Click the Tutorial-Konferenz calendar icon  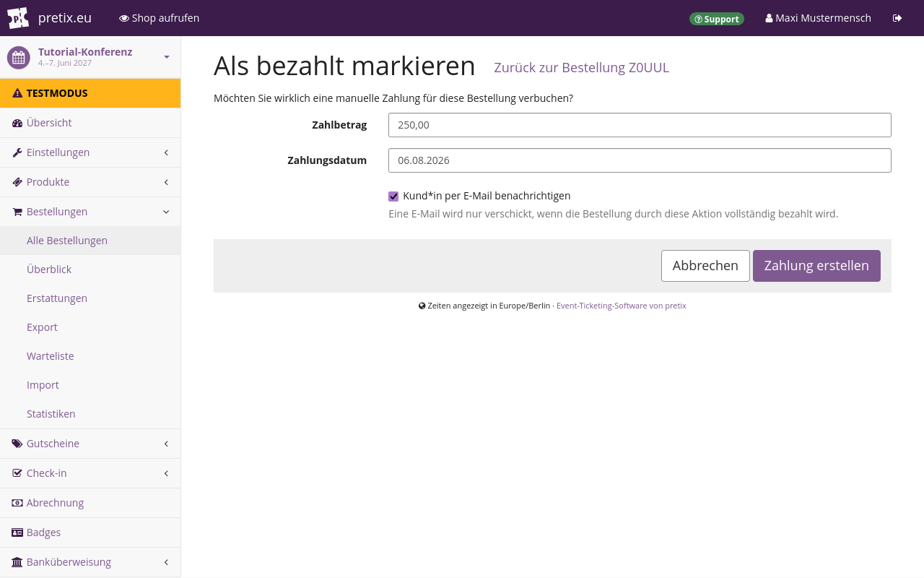tap(19, 58)
